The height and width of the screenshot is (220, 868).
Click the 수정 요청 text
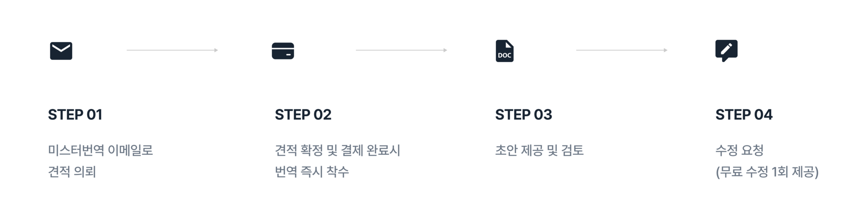(739, 150)
